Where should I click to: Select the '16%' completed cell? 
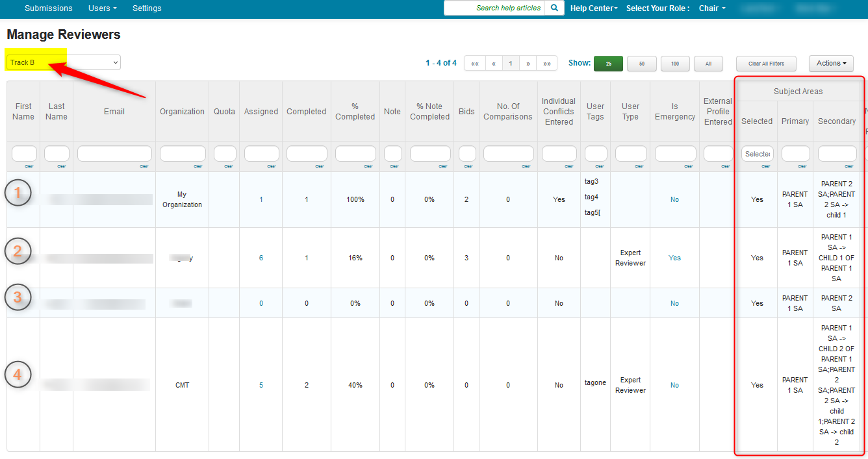(355, 258)
